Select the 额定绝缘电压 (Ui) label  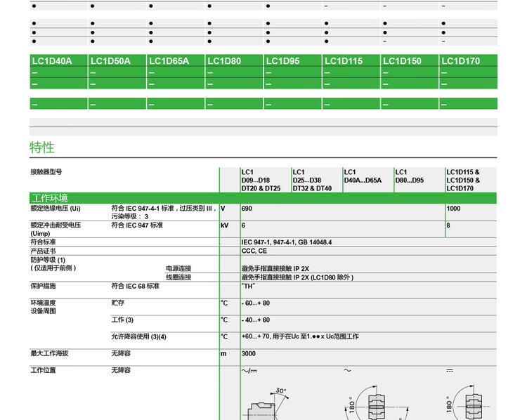[x=56, y=209]
